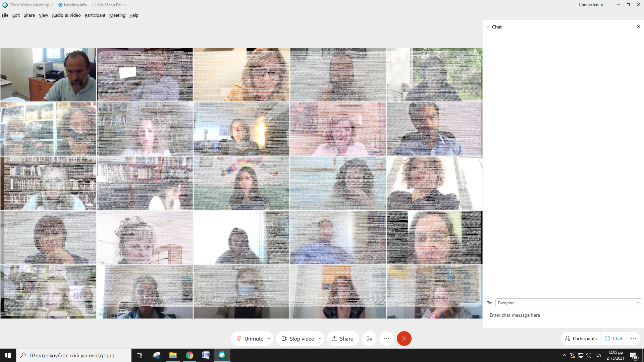The height and width of the screenshot is (362, 644).
Task: Click Meeting Info icon
Action: click(x=60, y=5)
